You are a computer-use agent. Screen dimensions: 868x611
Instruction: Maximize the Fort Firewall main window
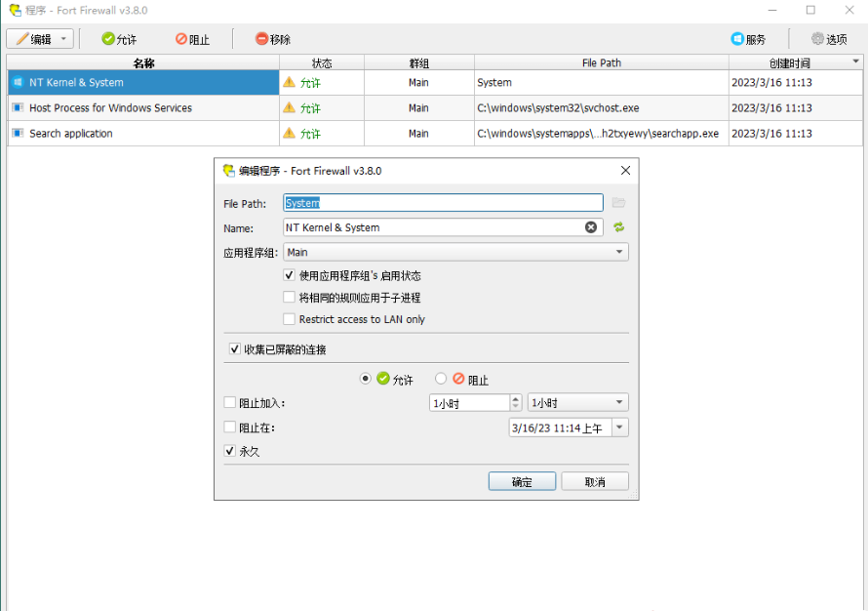click(811, 10)
